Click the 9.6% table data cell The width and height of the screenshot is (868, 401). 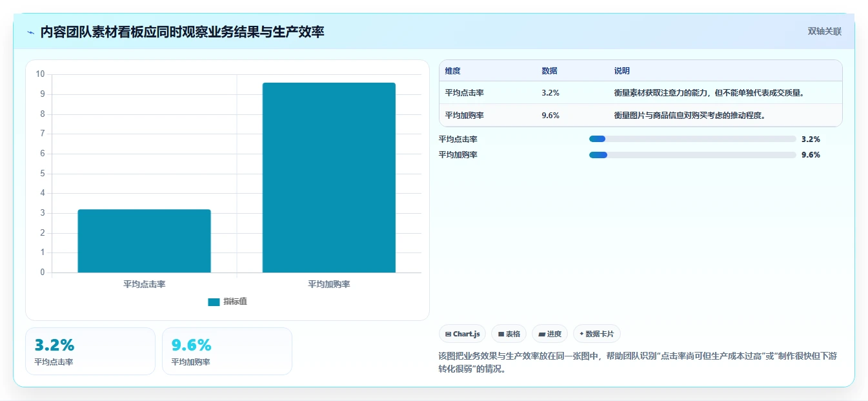click(x=550, y=116)
